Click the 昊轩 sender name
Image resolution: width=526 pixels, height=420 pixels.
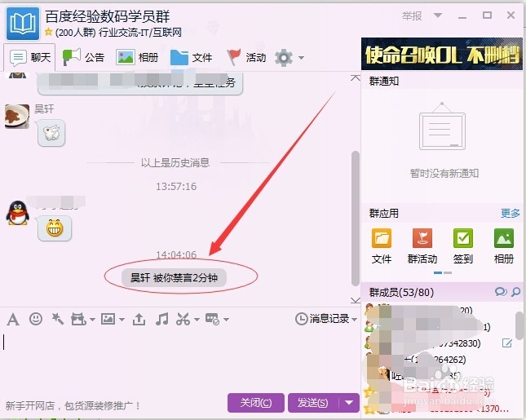click(44, 108)
